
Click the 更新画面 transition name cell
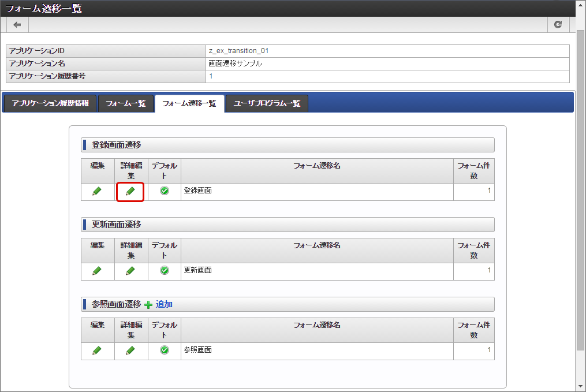pos(318,271)
